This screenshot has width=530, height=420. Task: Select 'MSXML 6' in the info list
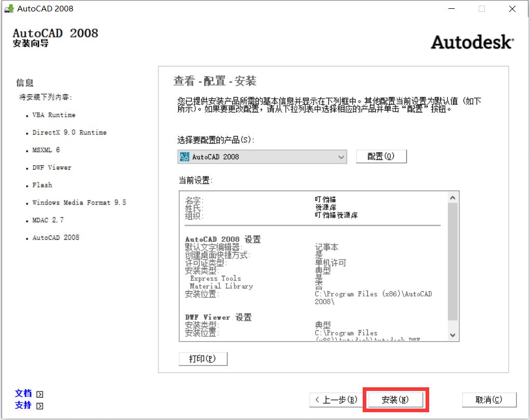[46, 150]
